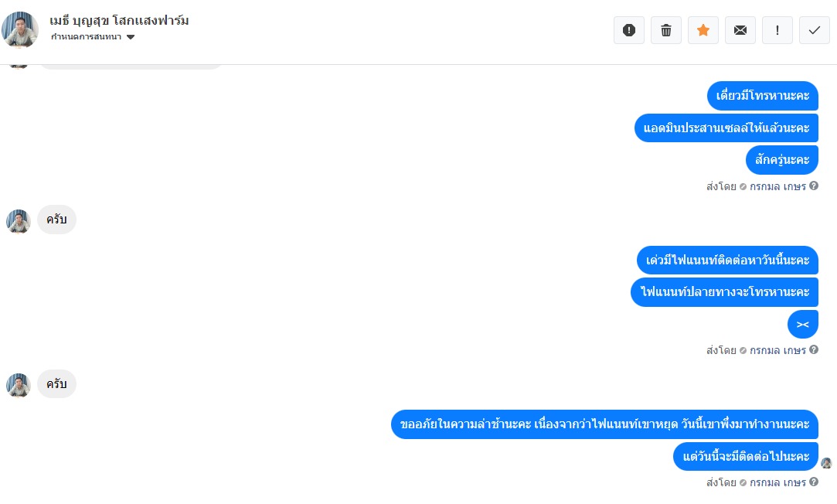
Task: Expand the กำหนดการสนทนา dropdown arrow
Action: pos(131,37)
